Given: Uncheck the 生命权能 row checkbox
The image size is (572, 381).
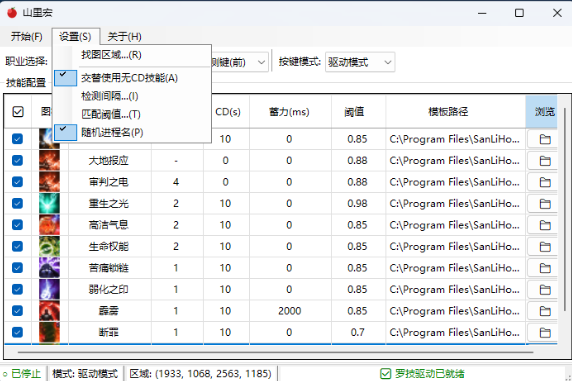Looking at the screenshot, I should (18, 247).
